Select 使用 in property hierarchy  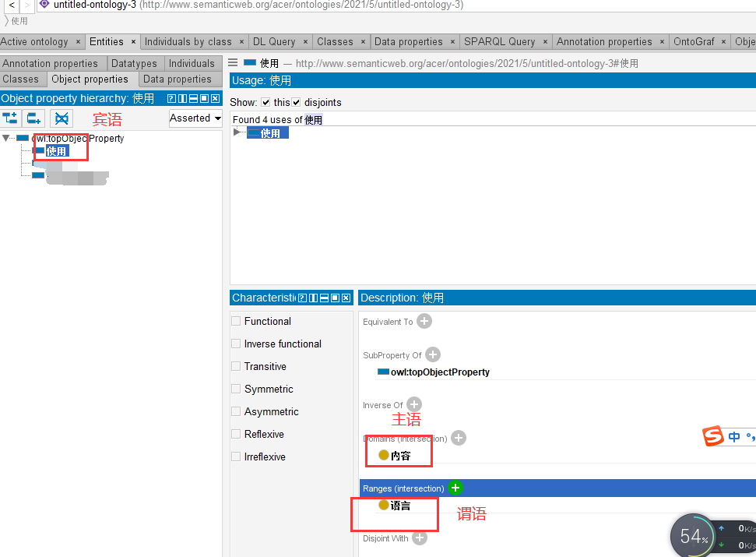[x=56, y=151]
